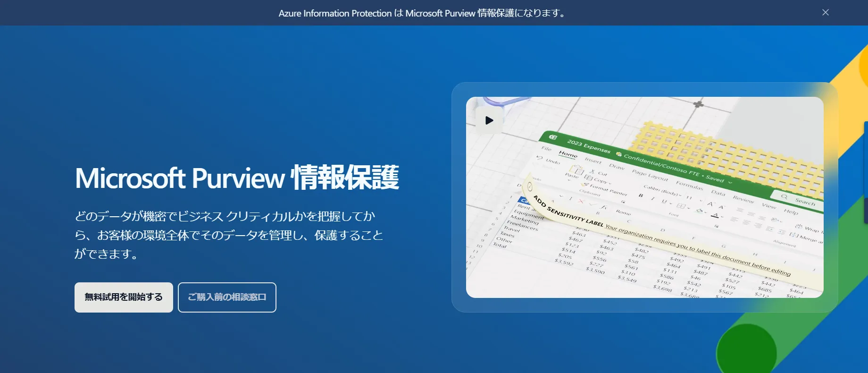Click the description paragraph starting with どのデータが機密で
Viewport: 868px width, 373px height.
tap(229, 235)
